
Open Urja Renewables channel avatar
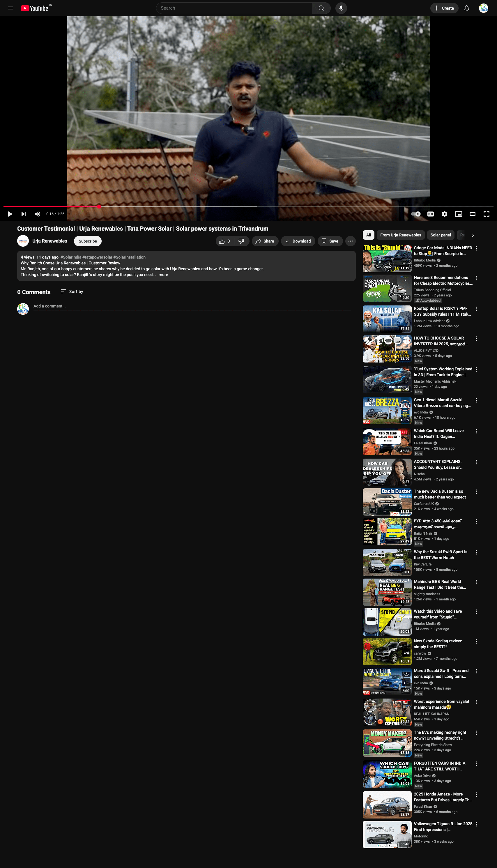point(23,241)
